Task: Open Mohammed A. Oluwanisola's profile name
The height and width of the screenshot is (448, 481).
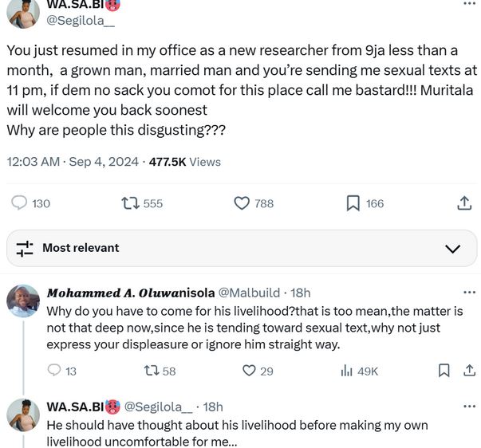Action: [130, 293]
